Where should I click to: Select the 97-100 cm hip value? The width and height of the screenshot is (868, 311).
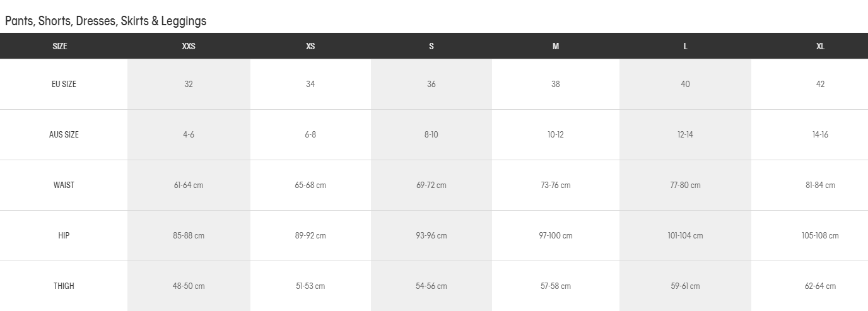(x=556, y=235)
